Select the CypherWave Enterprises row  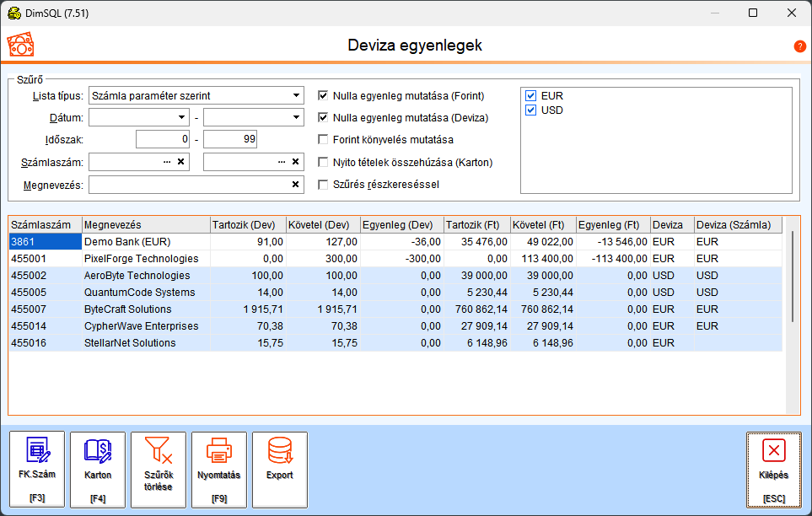pyautogui.click(x=395, y=325)
